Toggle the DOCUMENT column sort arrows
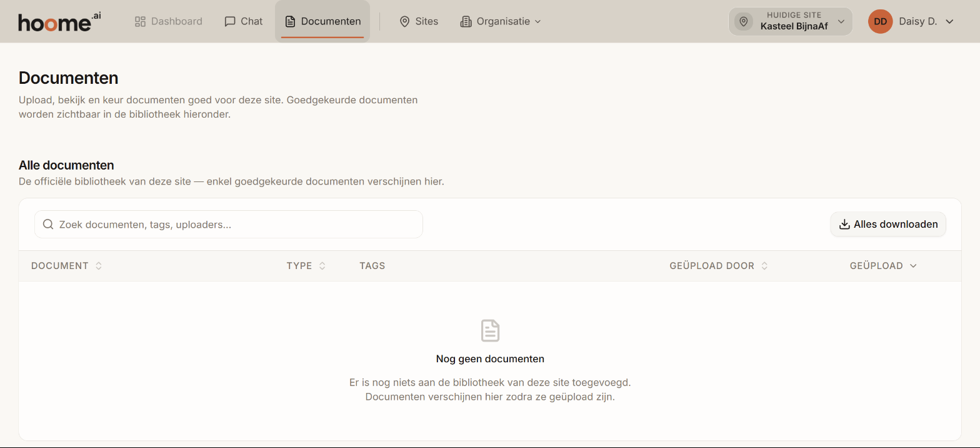Viewport: 980px width, 448px height. 98,266
